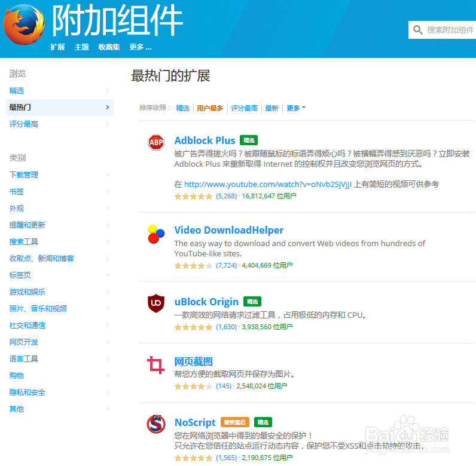
Task: Open the NoScript title link
Action: [x=195, y=422]
